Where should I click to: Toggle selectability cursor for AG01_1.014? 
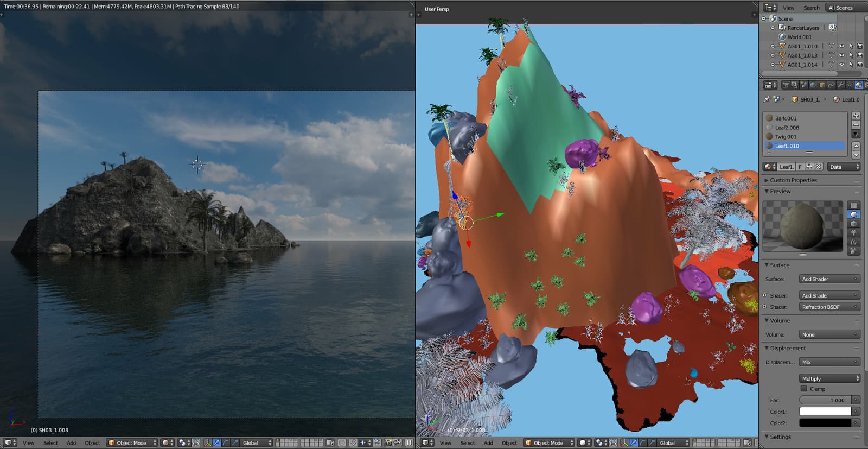(851, 65)
